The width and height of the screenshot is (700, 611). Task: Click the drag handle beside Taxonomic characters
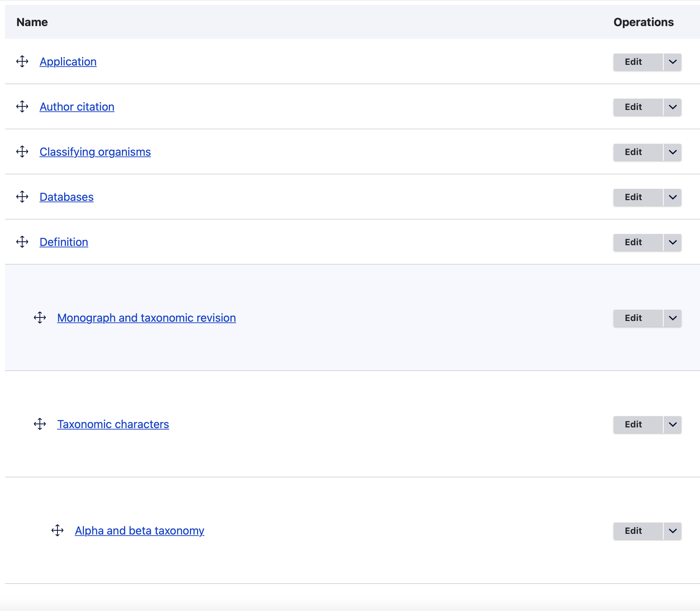pyautogui.click(x=40, y=424)
